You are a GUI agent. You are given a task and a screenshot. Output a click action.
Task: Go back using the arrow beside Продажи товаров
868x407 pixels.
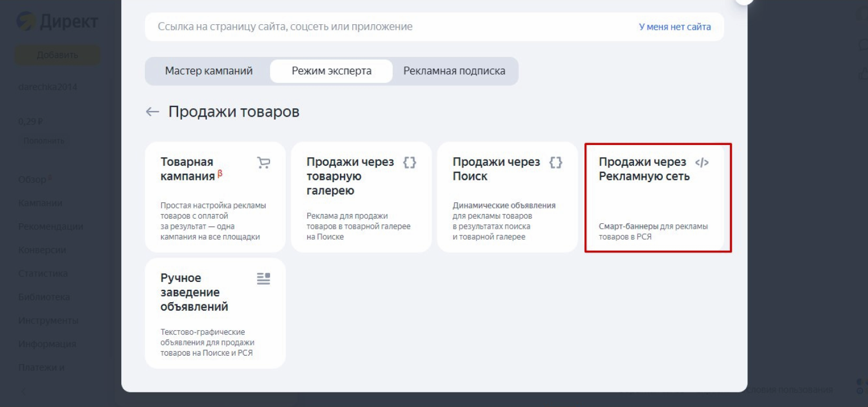pyautogui.click(x=152, y=112)
